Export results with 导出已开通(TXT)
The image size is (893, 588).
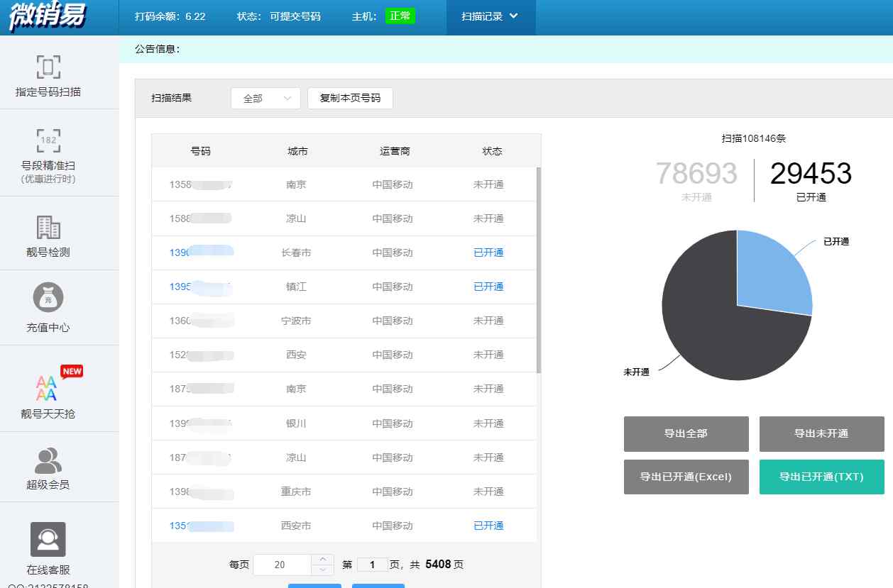tap(821, 477)
